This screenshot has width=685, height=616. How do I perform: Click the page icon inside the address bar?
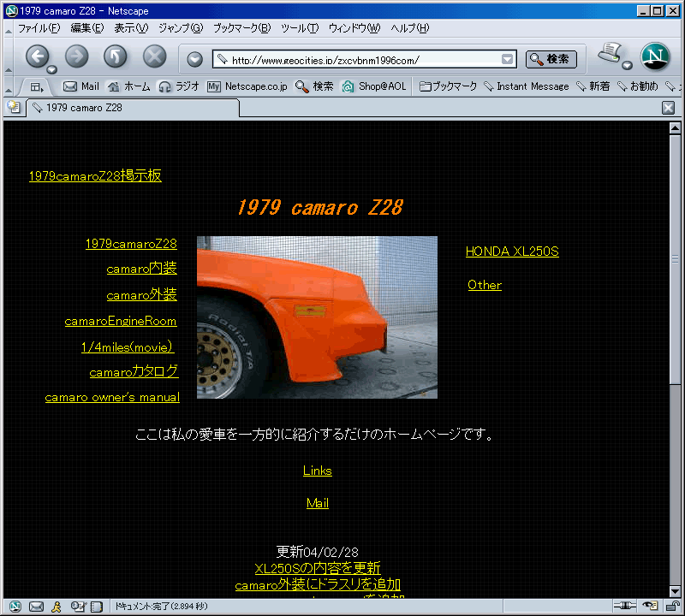223,59
